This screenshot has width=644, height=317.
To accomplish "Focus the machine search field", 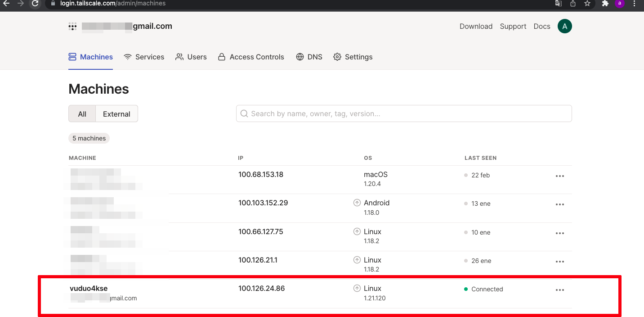I will tap(404, 114).
